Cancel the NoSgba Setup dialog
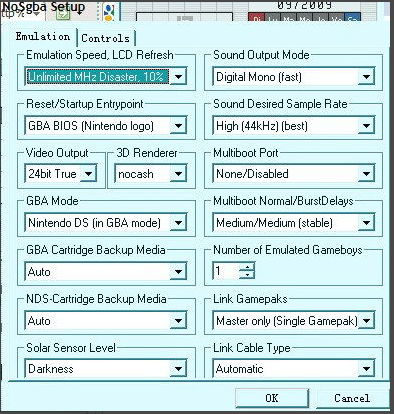394x414 pixels. point(352,398)
